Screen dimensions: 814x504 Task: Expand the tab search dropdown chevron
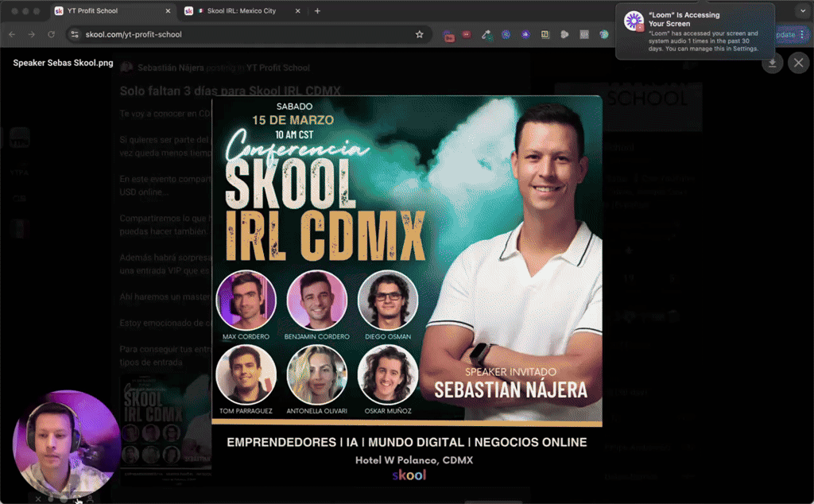803,10
